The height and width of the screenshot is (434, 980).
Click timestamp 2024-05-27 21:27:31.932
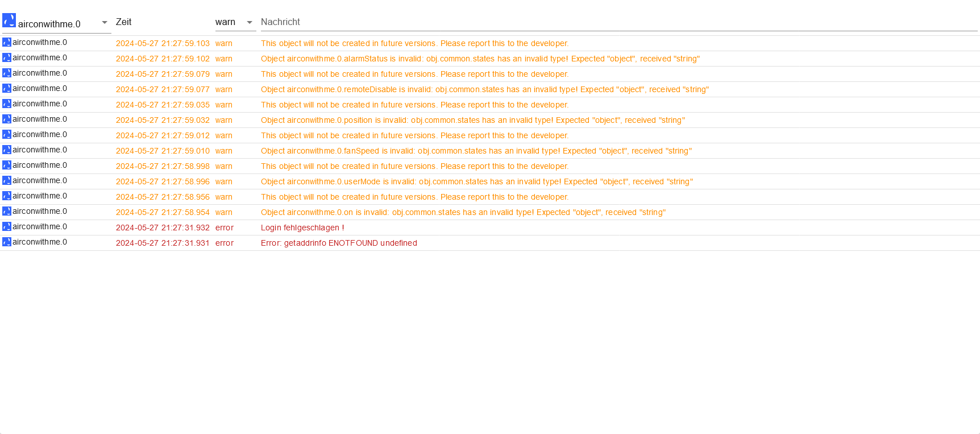[x=163, y=228]
